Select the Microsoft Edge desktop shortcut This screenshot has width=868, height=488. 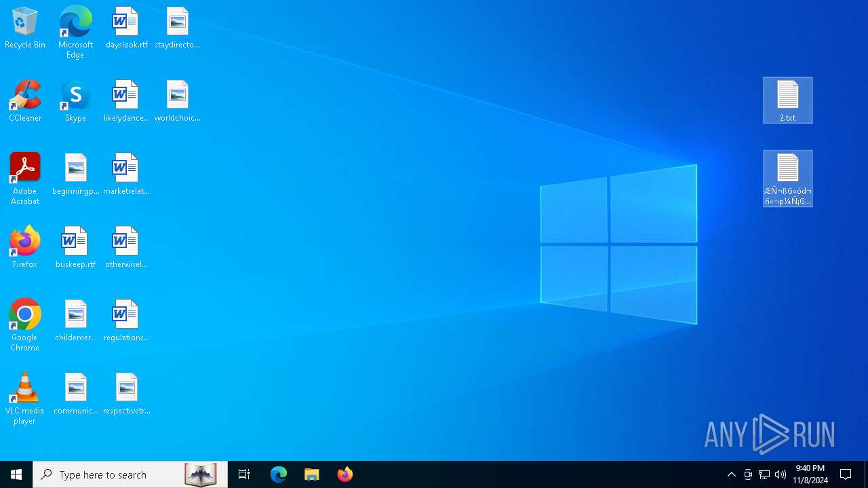(75, 33)
